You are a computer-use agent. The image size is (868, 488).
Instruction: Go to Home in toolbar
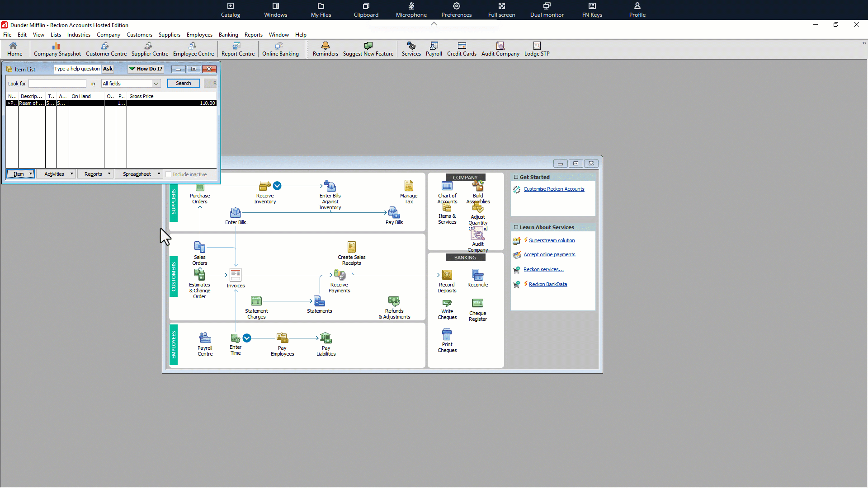coord(14,49)
